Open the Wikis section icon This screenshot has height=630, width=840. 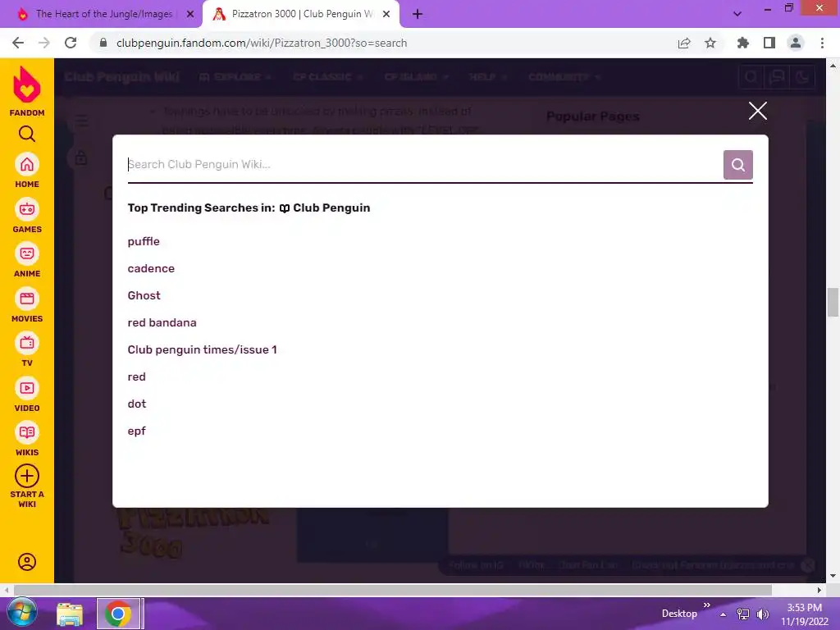pos(27,432)
